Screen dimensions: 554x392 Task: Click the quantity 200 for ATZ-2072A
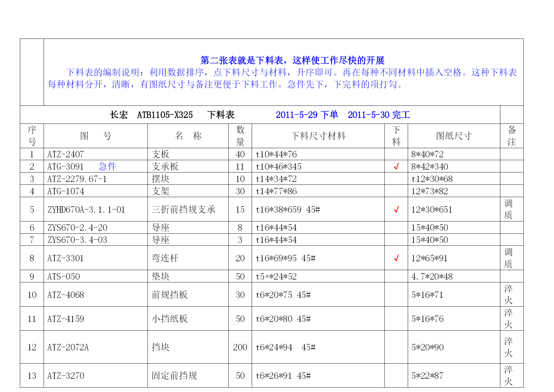click(240, 347)
